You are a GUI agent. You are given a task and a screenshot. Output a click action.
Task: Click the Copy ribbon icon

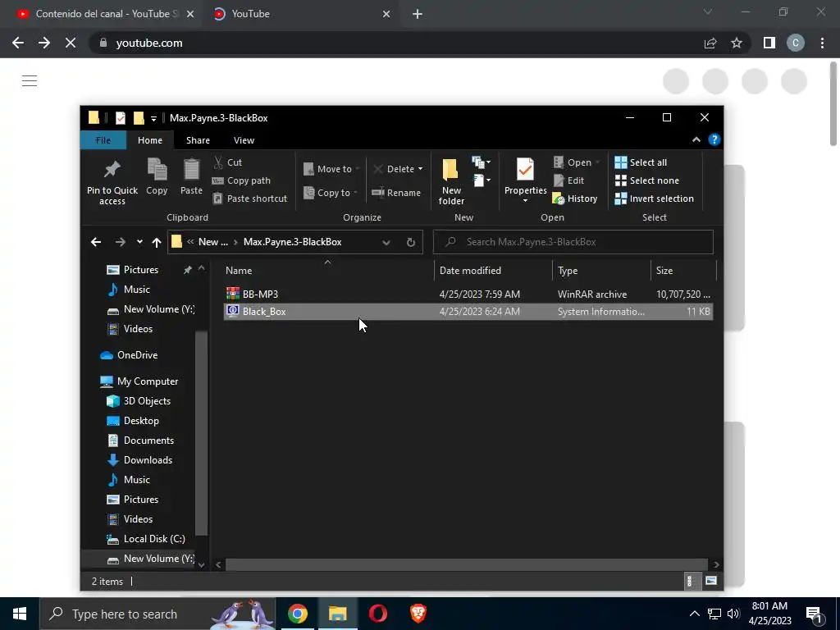157,171
